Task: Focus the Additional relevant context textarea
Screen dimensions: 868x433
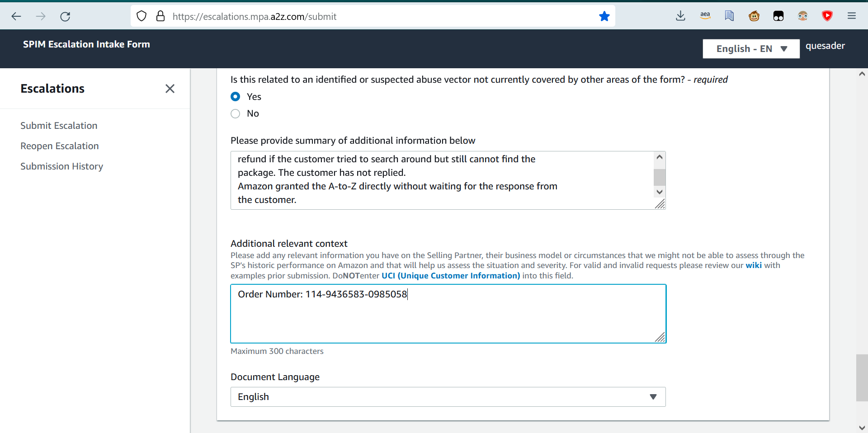Action: pos(448,314)
